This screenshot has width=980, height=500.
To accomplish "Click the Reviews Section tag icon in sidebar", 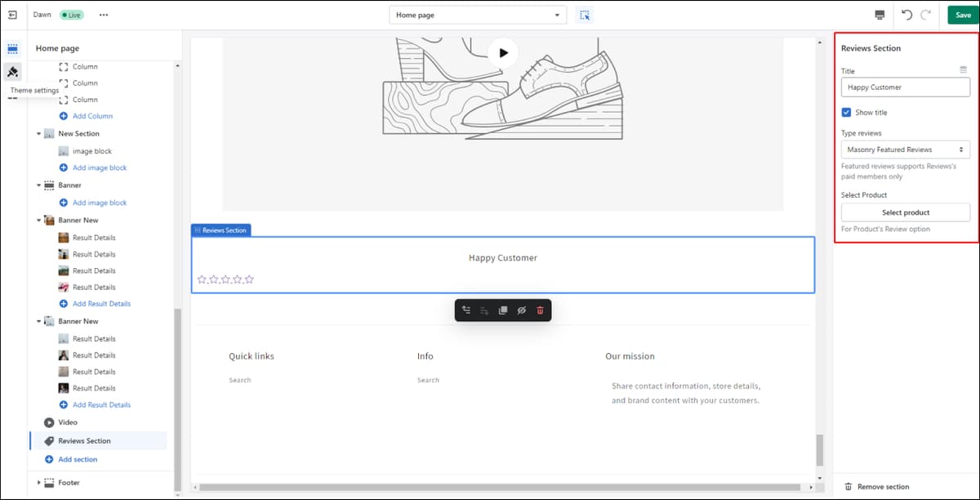I will point(49,440).
